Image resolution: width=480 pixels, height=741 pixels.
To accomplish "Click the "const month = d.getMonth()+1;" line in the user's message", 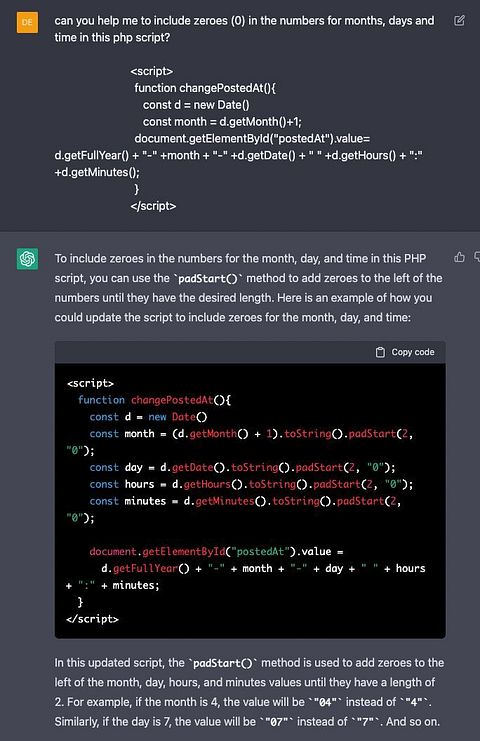I will point(222,122).
